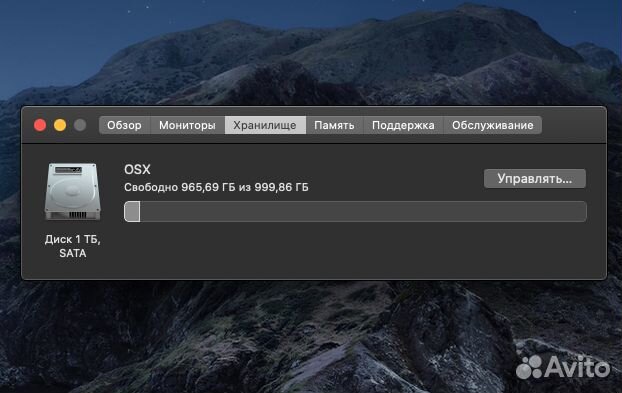Close the window with the red button
The width and height of the screenshot is (622, 393).
click(40, 125)
